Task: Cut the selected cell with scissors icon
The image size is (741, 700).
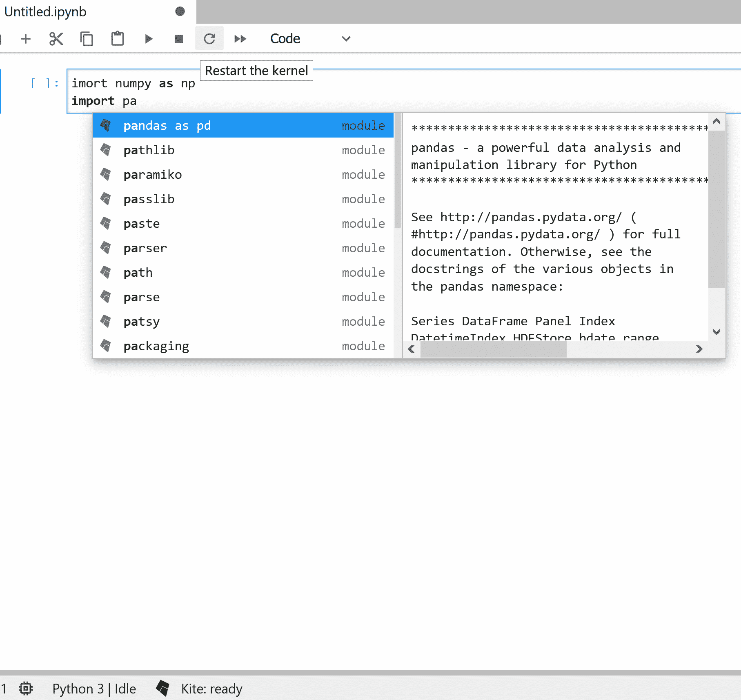Action: (56, 39)
